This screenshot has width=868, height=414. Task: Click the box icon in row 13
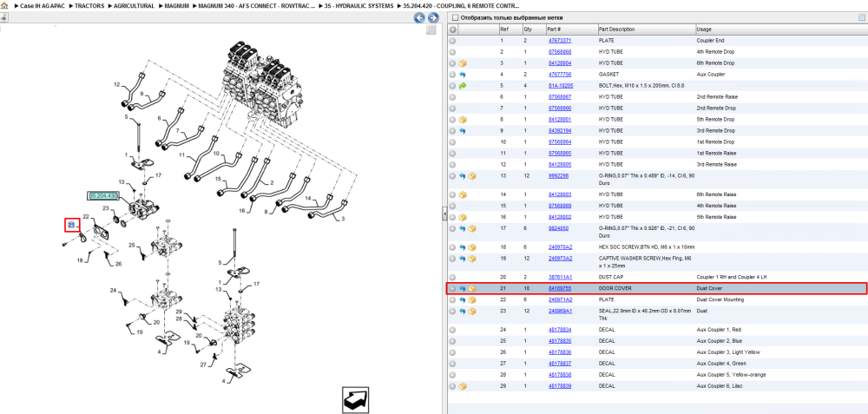(472, 176)
